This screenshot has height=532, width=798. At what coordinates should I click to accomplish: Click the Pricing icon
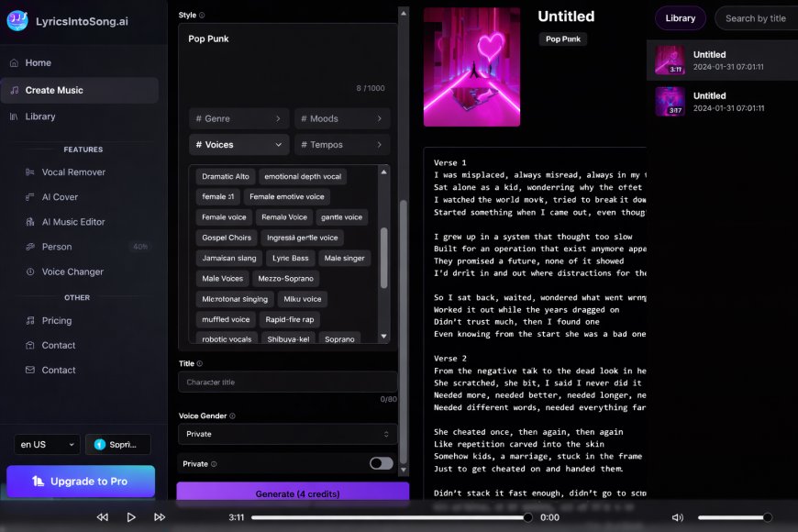(30, 321)
